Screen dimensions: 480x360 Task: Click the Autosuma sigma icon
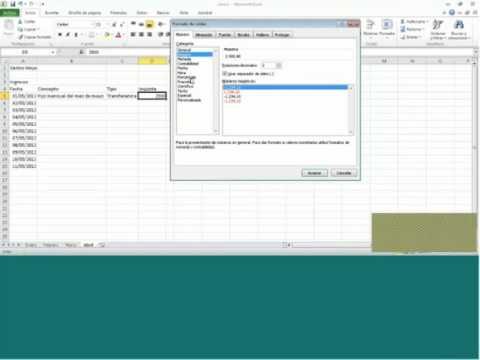(403, 22)
